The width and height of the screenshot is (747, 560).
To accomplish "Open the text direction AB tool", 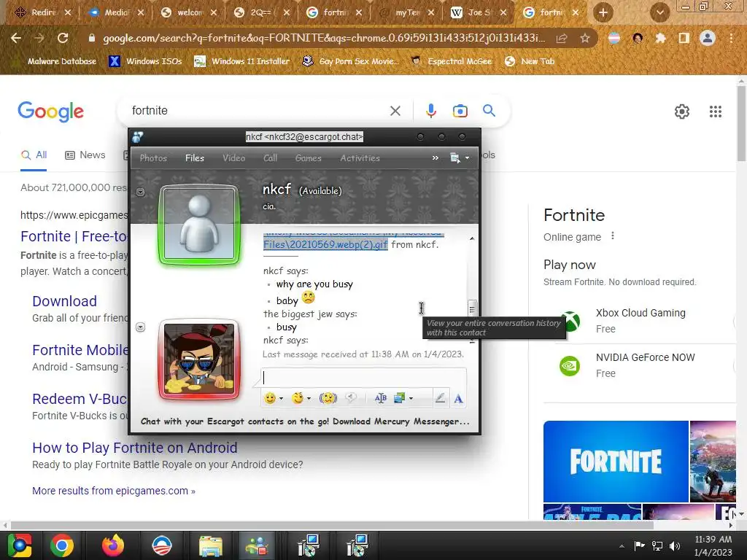I will tap(380, 398).
